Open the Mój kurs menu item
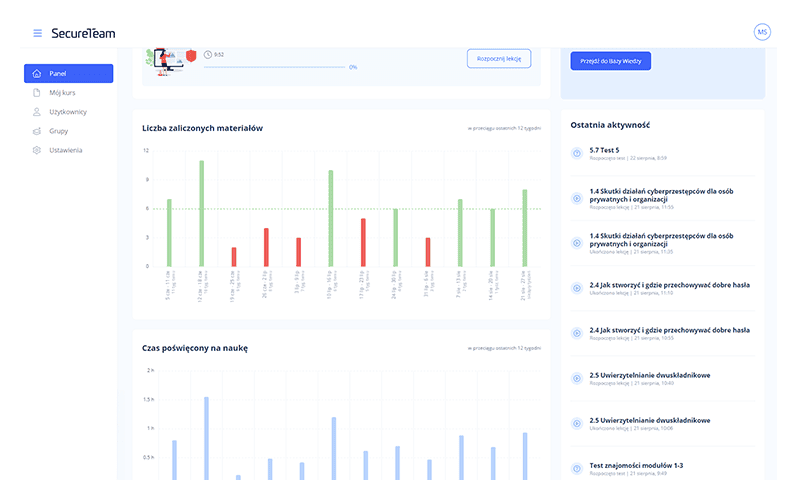The width and height of the screenshot is (800, 480). coord(63,93)
